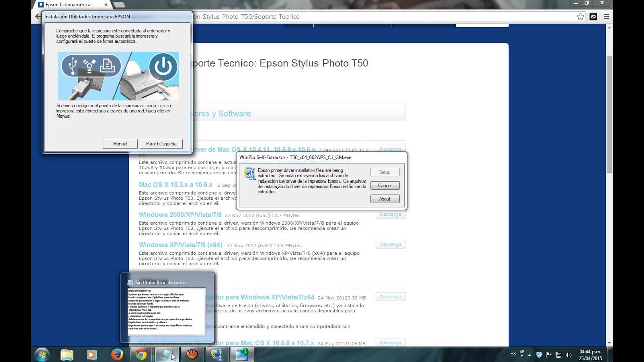Click the Sin título Bloc de notas preview thumbnail

pyautogui.click(x=167, y=312)
